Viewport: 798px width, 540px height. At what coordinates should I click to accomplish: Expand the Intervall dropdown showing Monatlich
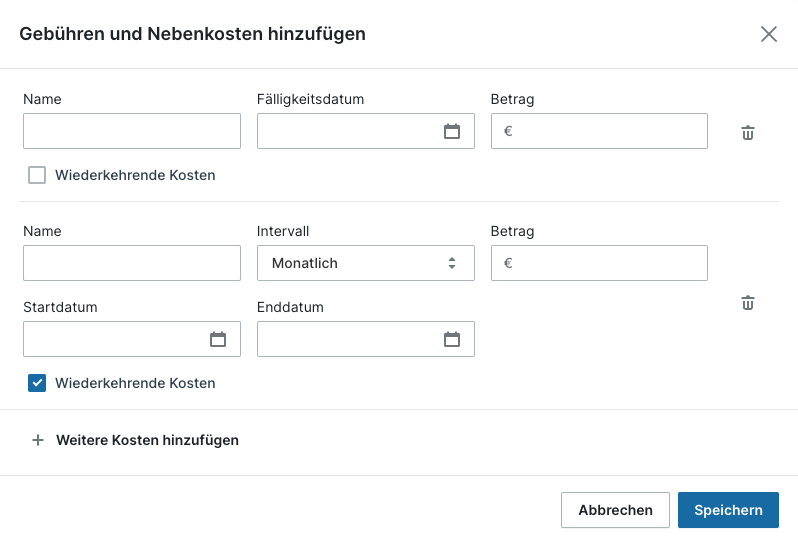pos(365,263)
